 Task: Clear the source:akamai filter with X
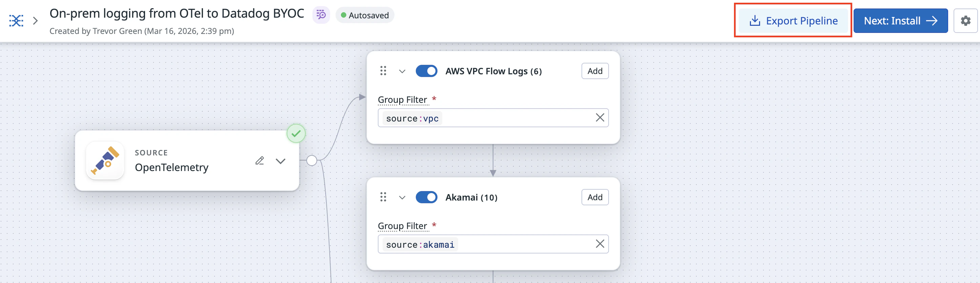tap(599, 244)
